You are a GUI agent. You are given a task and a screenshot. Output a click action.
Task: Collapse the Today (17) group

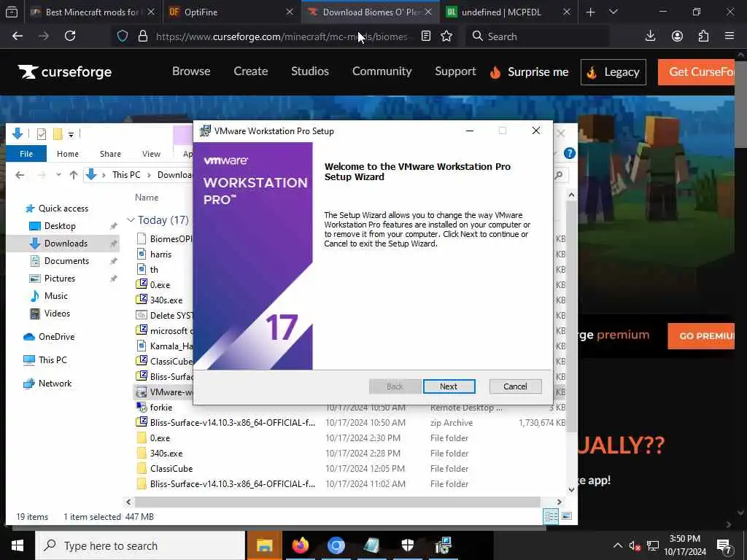point(131,220)
